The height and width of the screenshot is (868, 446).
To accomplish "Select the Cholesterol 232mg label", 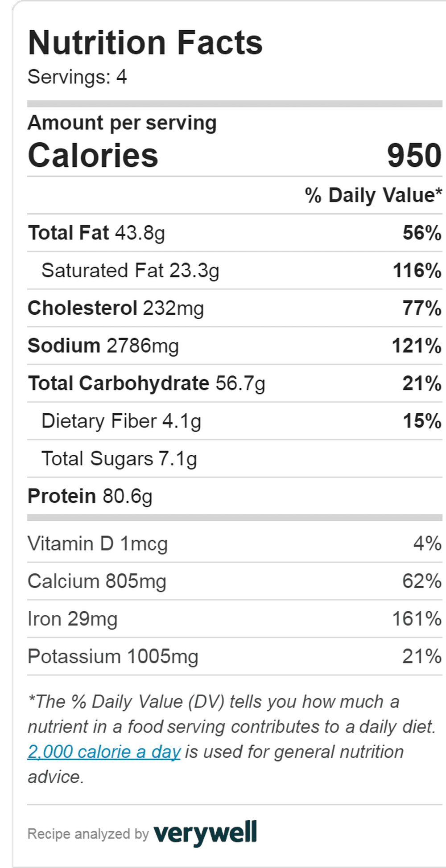I will tap(116, 309).
